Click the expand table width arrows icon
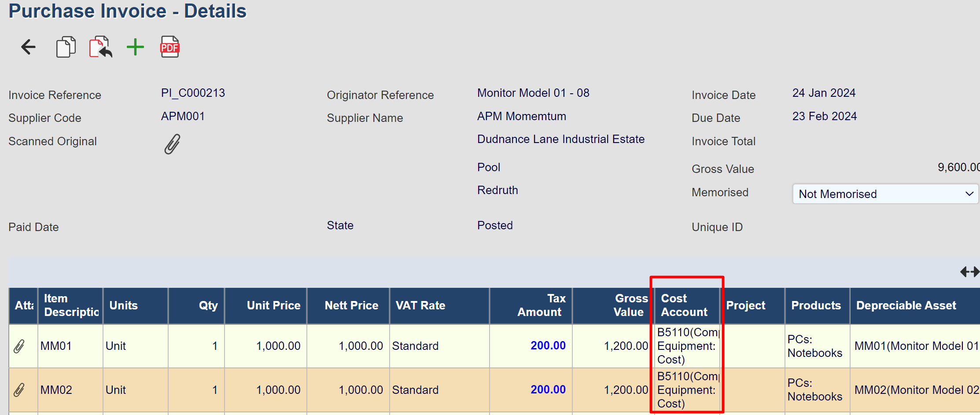Screen dimensions: 980x415 pyautogui.click(x=969, y=272)
